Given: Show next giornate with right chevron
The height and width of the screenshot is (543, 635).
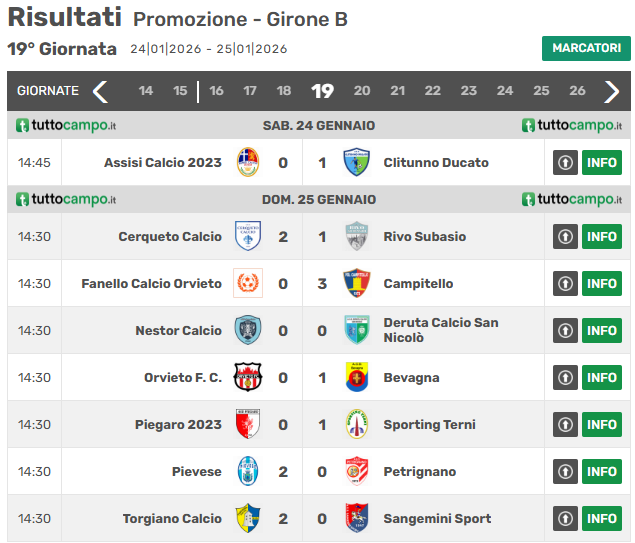Looking at the screenshot, I should [612, 91].
